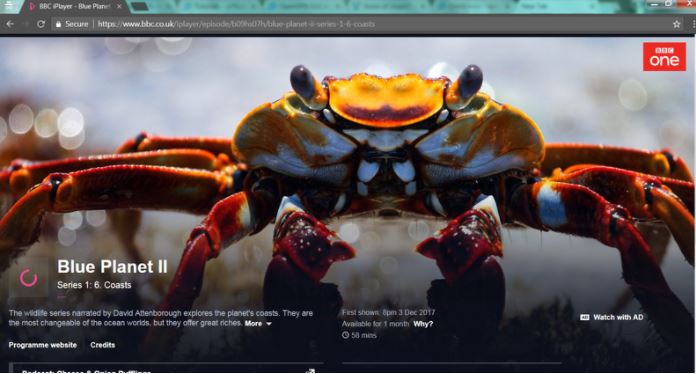Reload the iPlayer page
Screen dimensions: 696x374
click(x=41, y=24)
